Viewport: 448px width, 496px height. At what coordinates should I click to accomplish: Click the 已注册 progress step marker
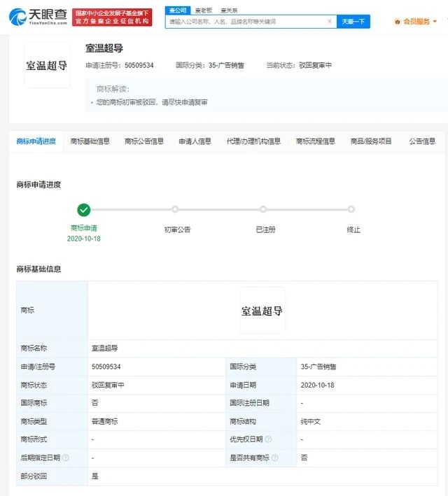pos(263,209)
